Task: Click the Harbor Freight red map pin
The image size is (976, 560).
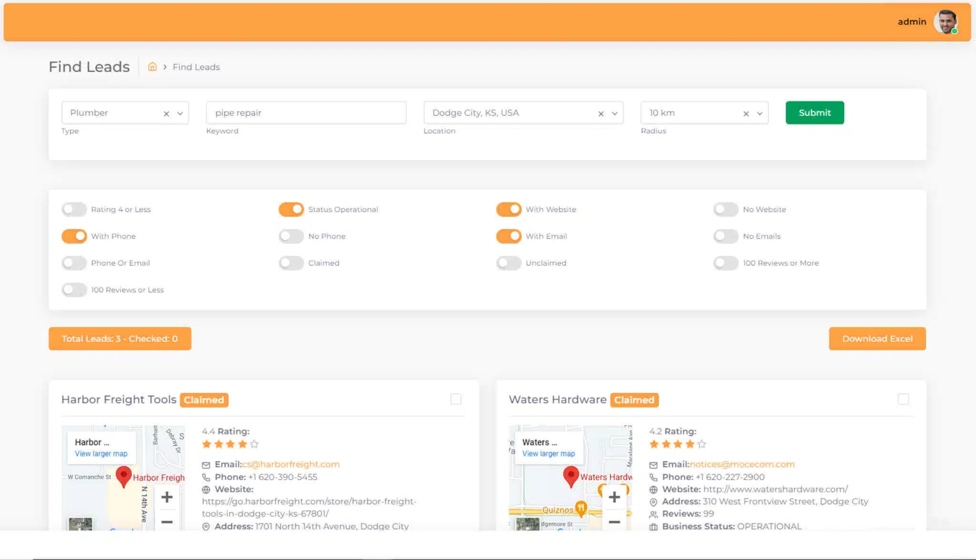Action: pyautogui.click(x=123, y=476)
